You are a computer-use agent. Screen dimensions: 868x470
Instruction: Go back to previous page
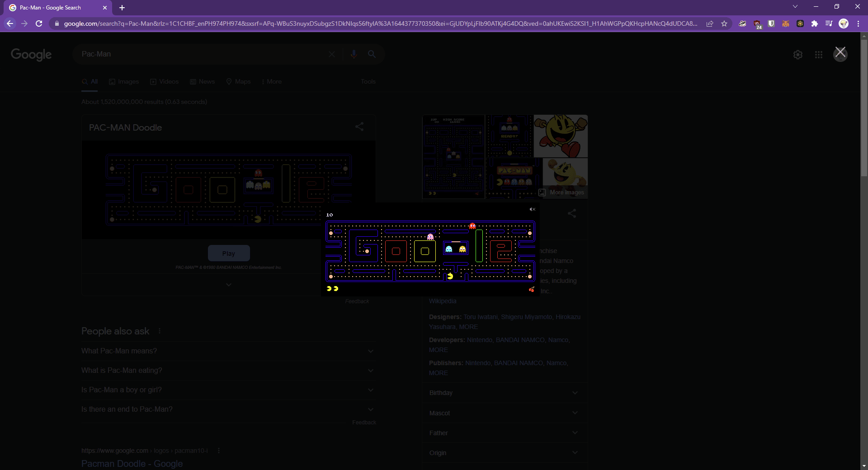coord(10,23)
